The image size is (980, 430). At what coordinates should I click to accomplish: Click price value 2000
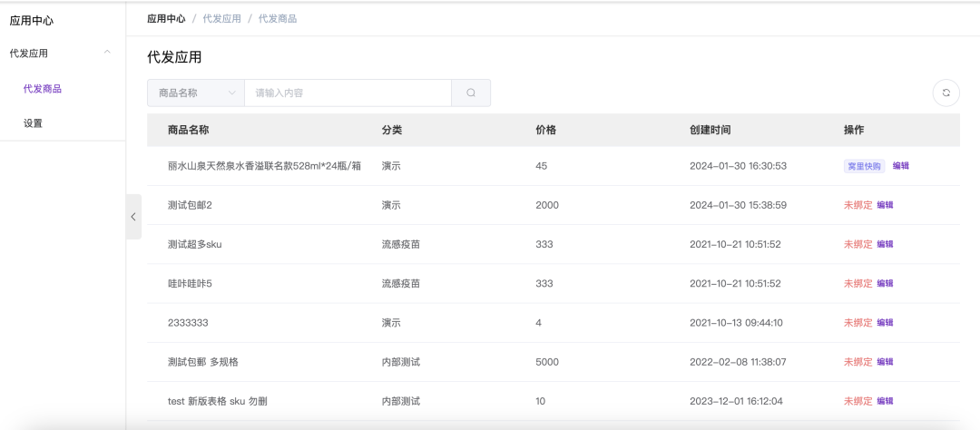pos(547,205)
